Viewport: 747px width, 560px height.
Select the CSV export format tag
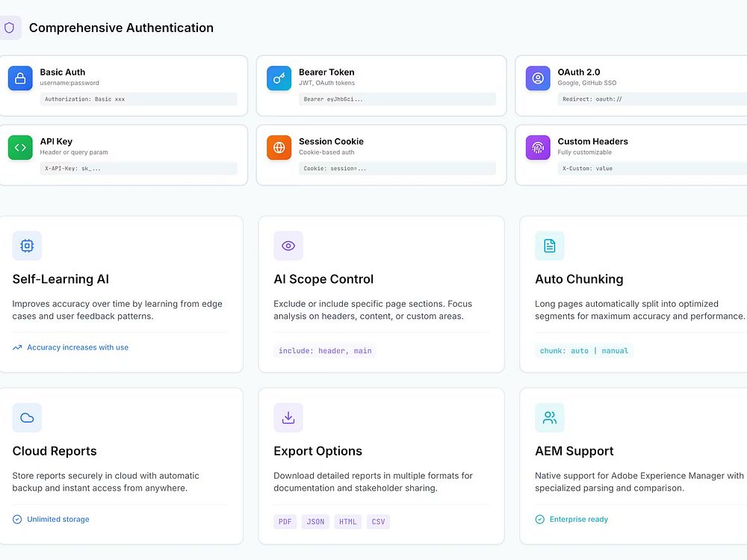coord(378,522)
